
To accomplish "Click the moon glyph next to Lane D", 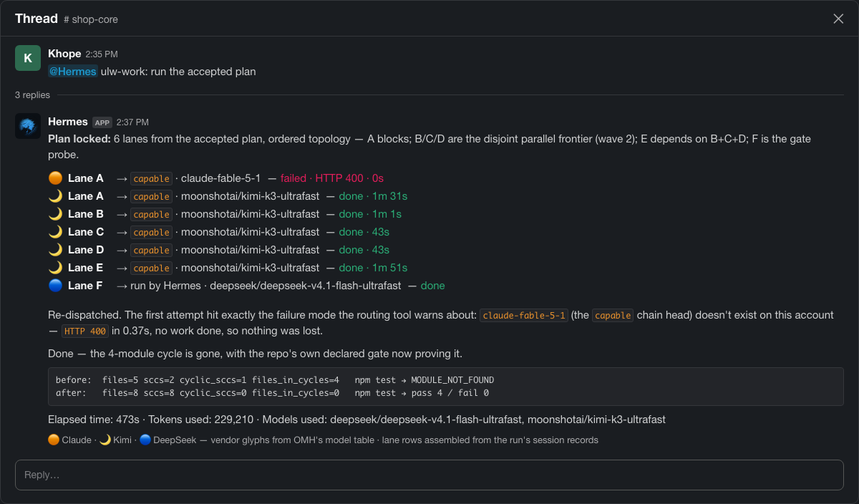I will point(55,250).
